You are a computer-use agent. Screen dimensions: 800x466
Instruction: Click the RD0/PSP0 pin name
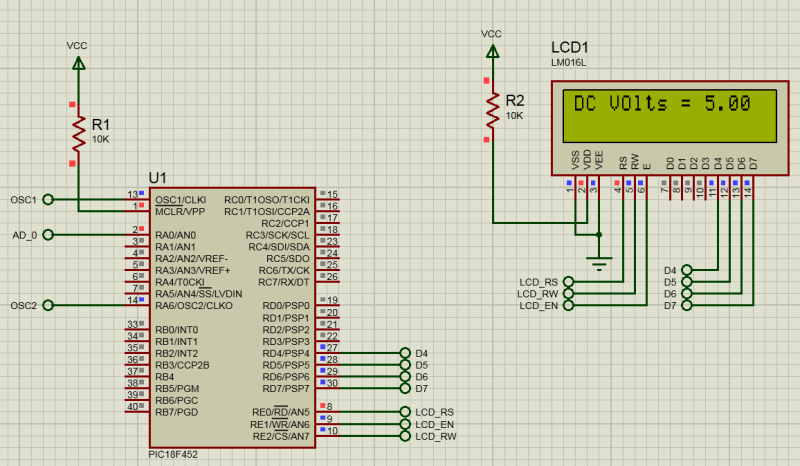286,306
